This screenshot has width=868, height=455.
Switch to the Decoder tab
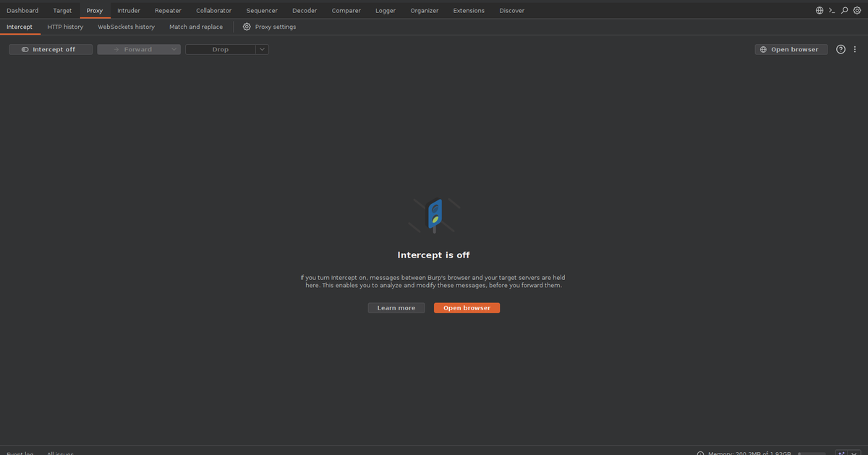point(305,11)
